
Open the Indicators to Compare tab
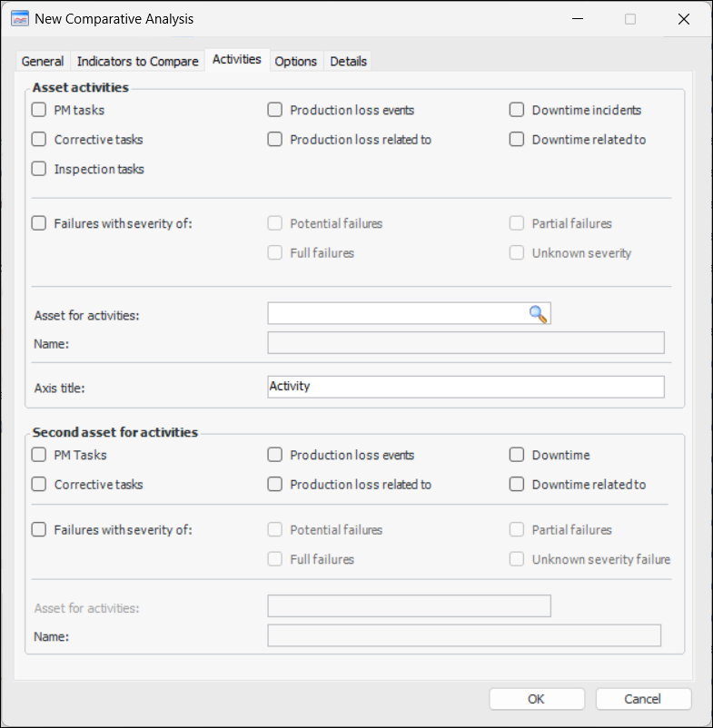click(137, 62)
